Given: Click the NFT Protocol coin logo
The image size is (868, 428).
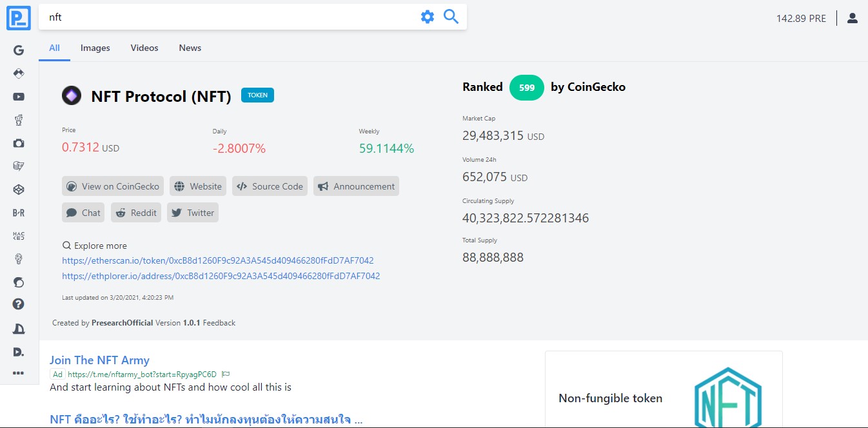Looking at the screenshot, I should tap(72, 96).
